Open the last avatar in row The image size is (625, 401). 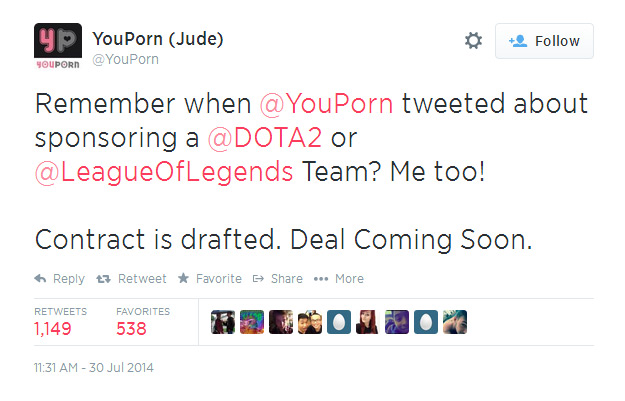pos(455,322)
